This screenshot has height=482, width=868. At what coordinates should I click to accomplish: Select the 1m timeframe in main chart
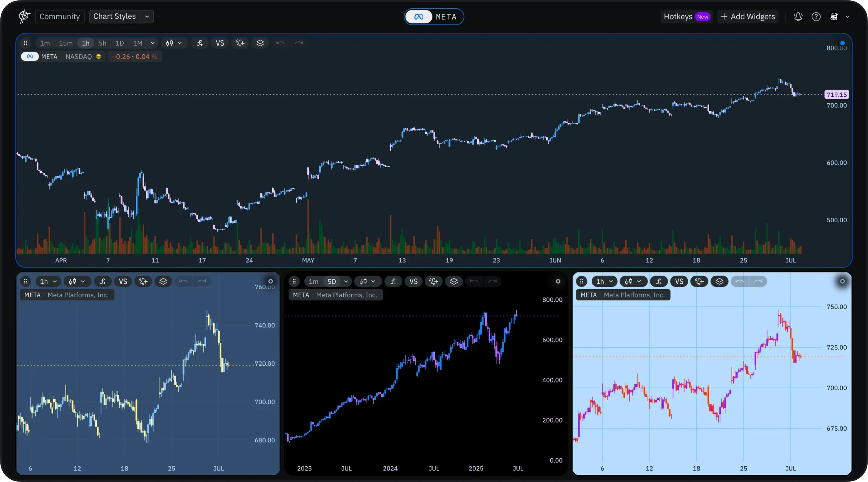[x=45, y=43]
